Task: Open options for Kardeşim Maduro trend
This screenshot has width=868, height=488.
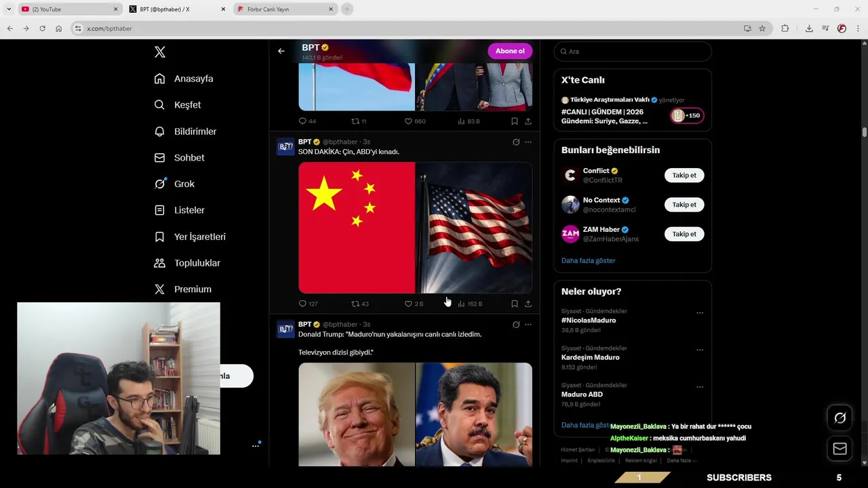Action: point(700,350)
